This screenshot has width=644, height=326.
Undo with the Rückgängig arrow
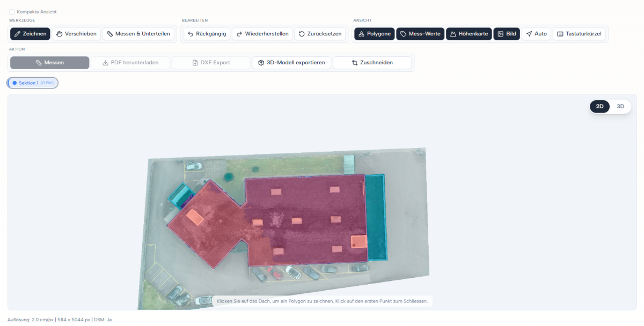[207, 34]
